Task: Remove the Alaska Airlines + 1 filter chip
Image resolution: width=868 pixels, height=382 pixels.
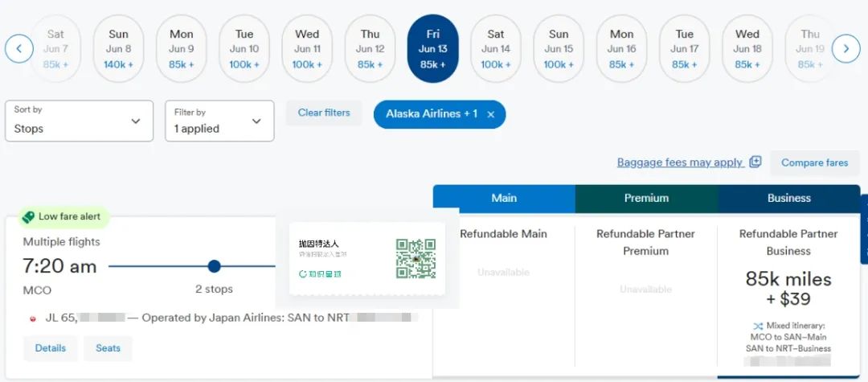Action: point(490,114)
